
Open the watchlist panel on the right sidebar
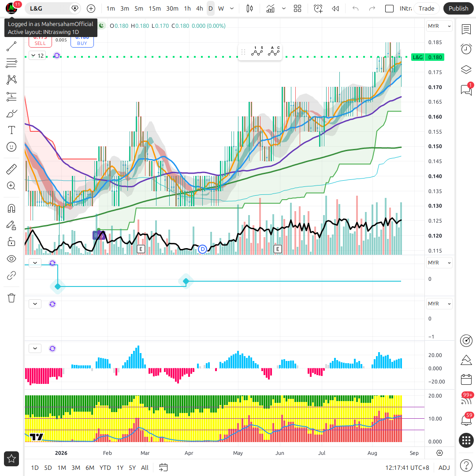(x=466, y=30)
